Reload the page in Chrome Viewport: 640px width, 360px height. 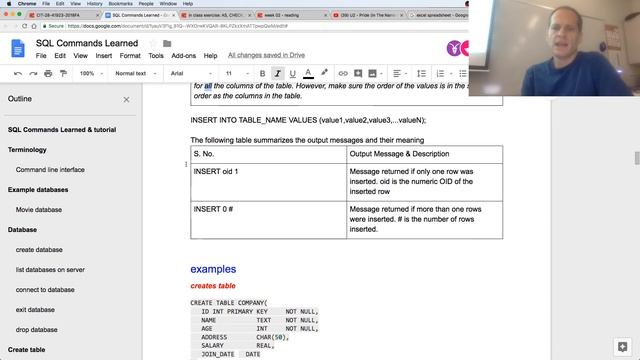coord(24,26)
